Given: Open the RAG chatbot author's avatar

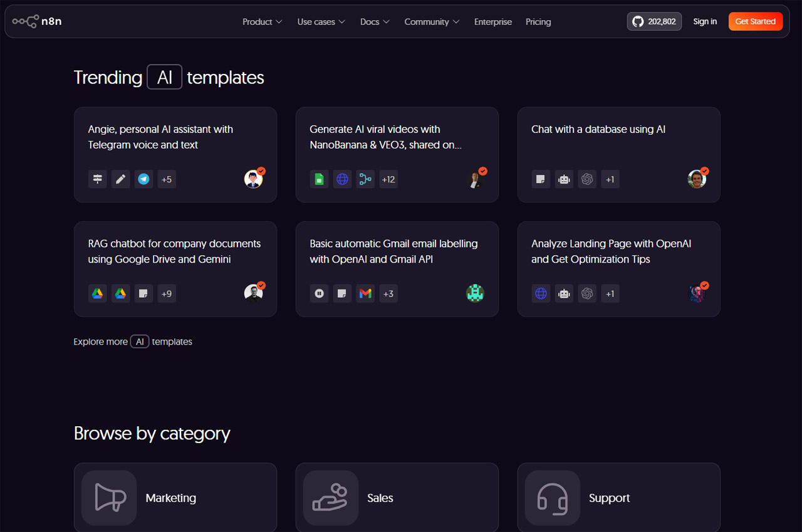Looking at the screenshot, I should [253, 293].
